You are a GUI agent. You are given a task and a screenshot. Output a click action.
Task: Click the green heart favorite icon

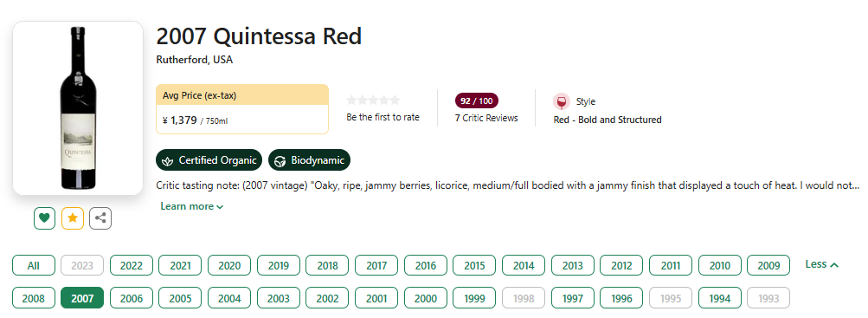pos(44,217)
